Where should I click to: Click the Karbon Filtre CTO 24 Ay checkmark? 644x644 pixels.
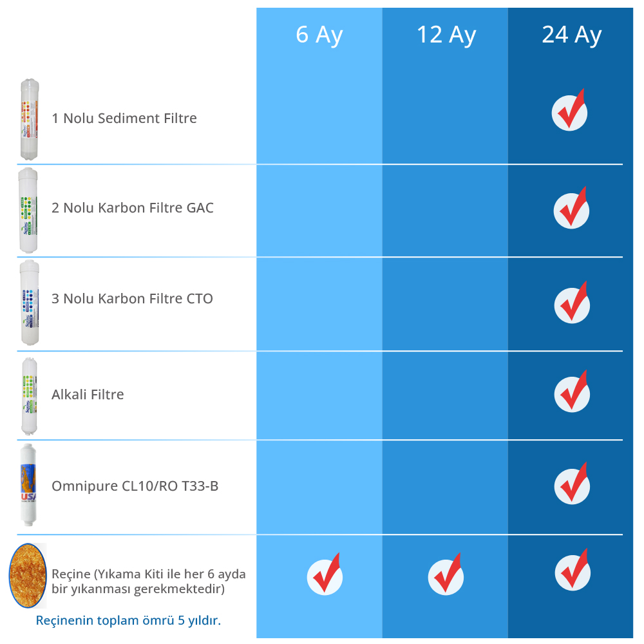(x=572, y=304)
